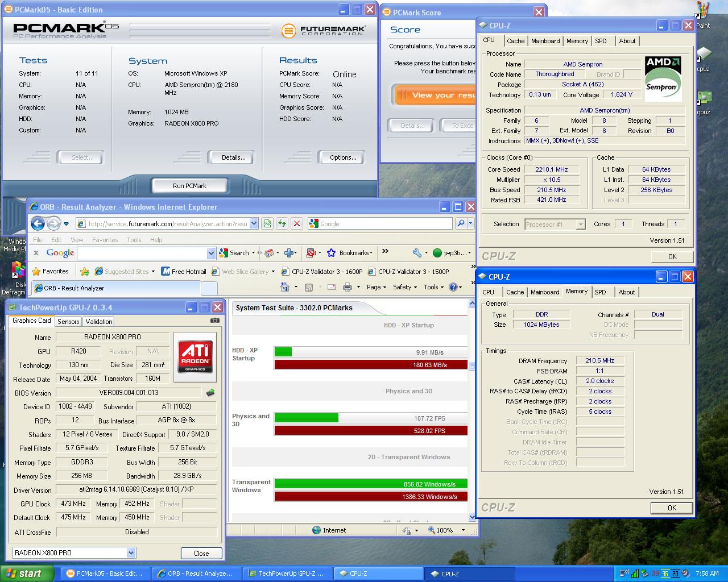Viewport: 728px width, 582px height.
Task: Open the IE address bar dropdown
Action: click(254, 223)
